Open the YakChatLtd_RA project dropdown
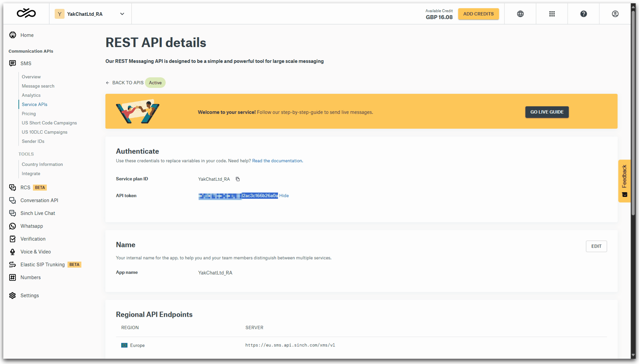 coord(90,14)
